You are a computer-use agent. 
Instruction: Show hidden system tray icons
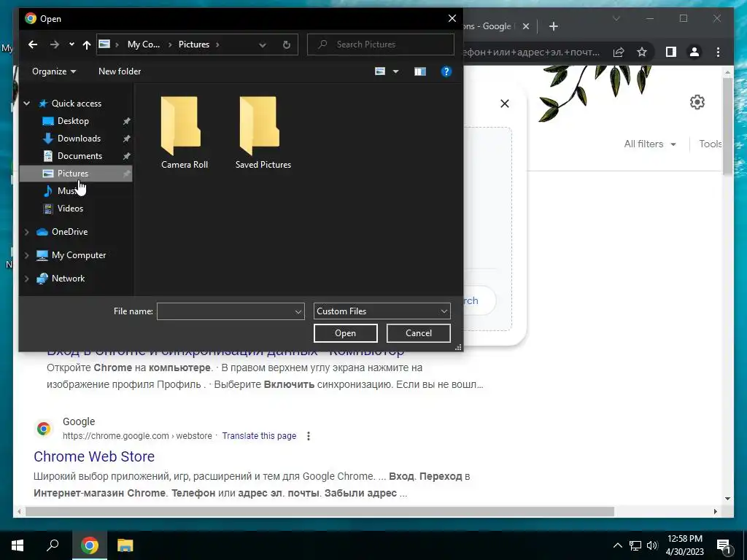coord(617,545)
